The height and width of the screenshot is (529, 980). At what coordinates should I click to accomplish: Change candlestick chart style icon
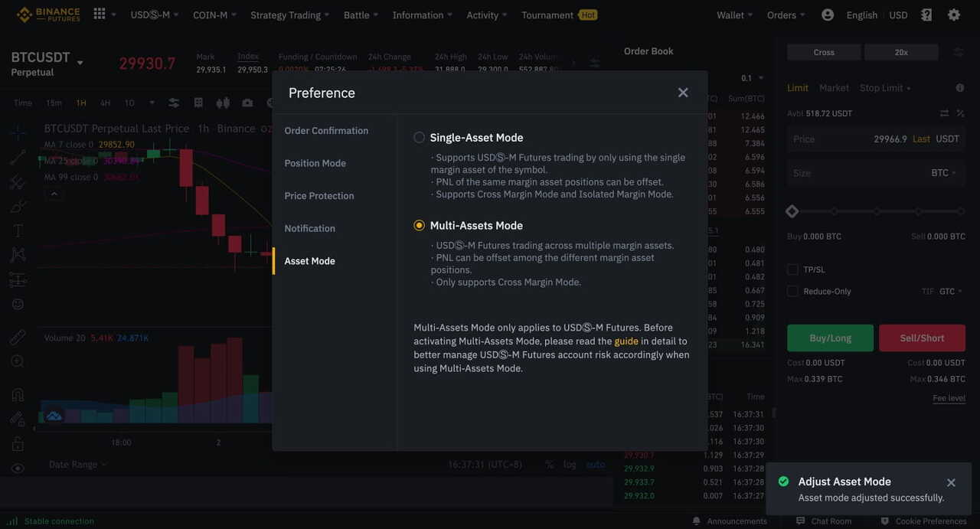[223, 103]
